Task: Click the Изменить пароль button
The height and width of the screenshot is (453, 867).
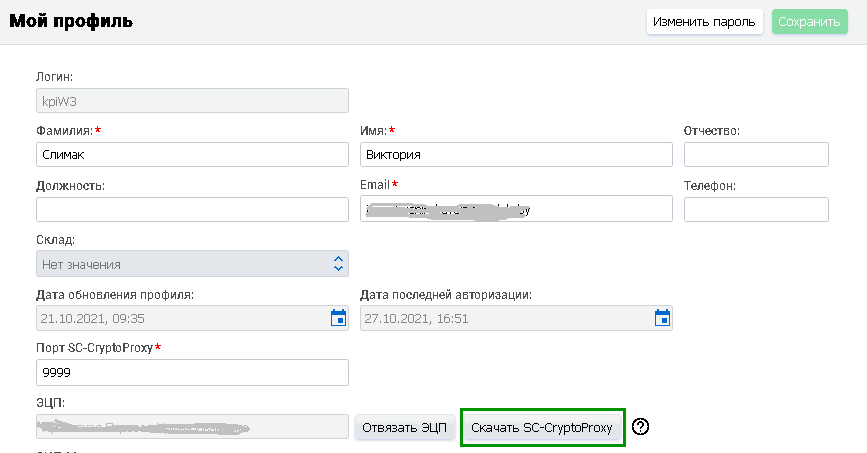Action: click(x=704, y=21)
